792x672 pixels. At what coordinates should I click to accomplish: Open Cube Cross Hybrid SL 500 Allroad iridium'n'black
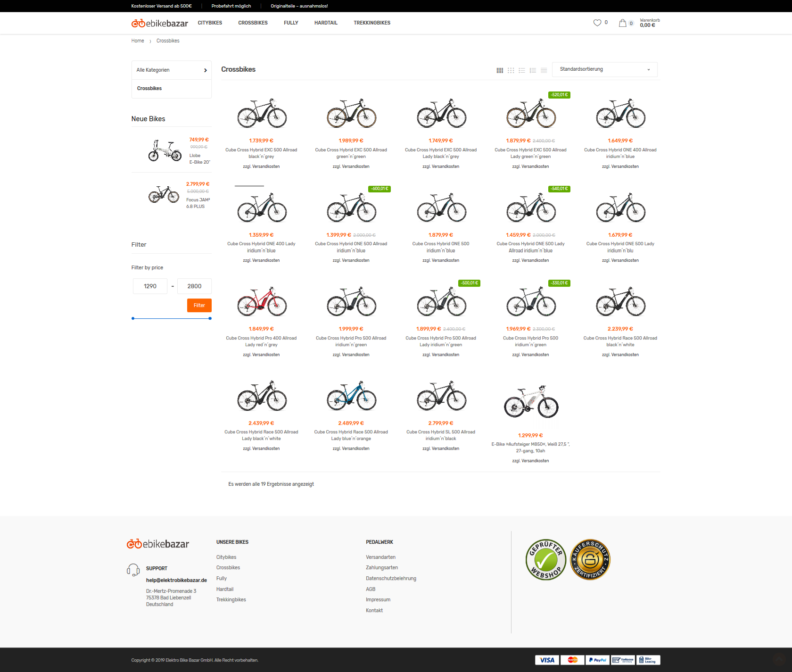(x=441, y=435)
